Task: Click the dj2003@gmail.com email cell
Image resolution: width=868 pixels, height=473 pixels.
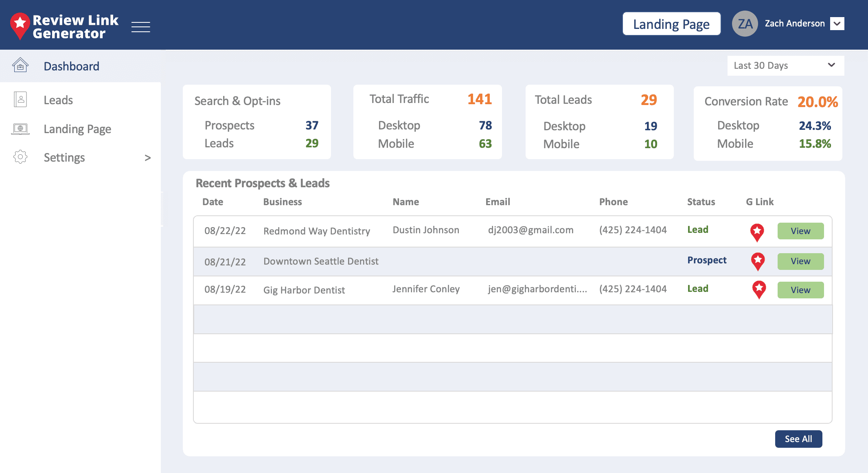Action: (530, 230)
